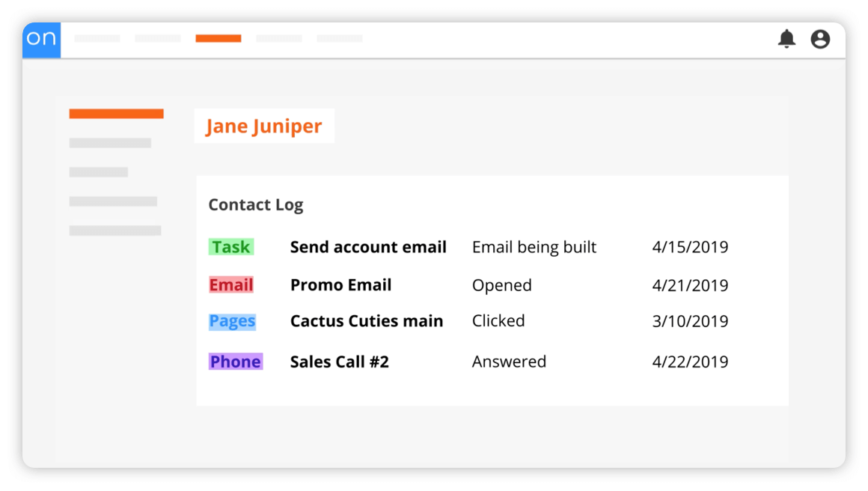
Task: Open the last navigation menu item
Action: (340, 39)
